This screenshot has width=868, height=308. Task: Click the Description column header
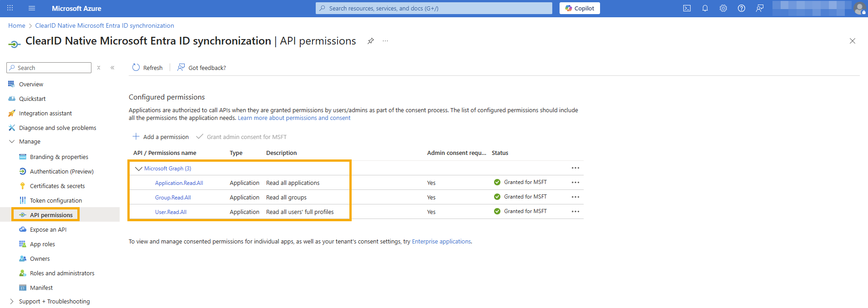tap(282, 153)
